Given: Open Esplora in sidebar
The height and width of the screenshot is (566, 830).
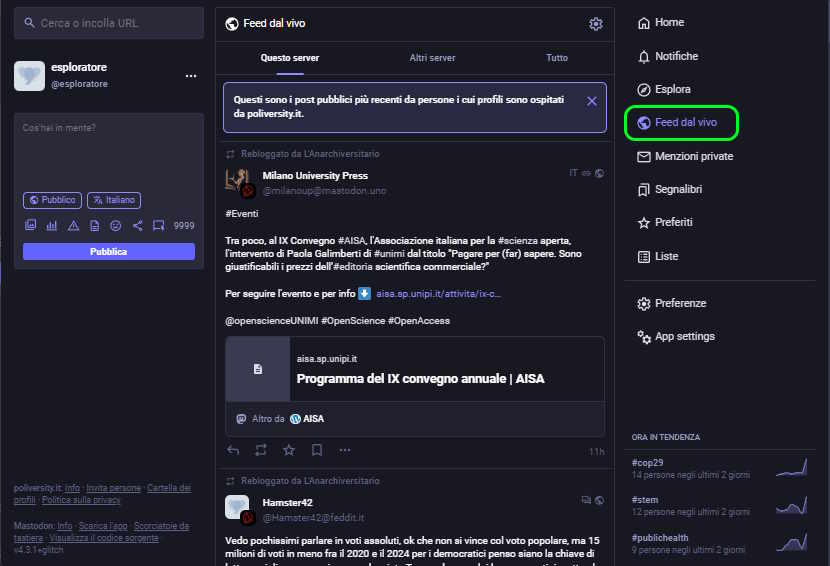Looking at the screenshot, I should tap(664, 89).
